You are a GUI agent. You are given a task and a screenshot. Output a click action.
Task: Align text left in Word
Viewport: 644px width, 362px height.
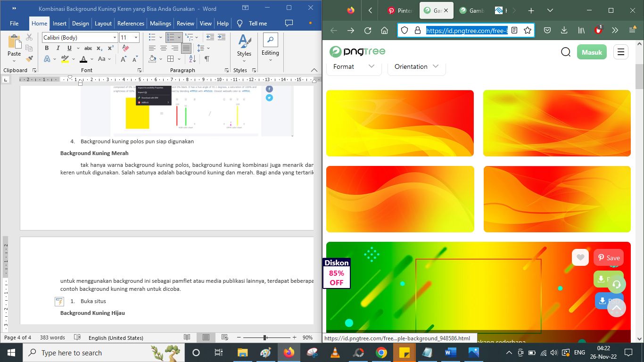pyautogui.click(x=152, y=48)
